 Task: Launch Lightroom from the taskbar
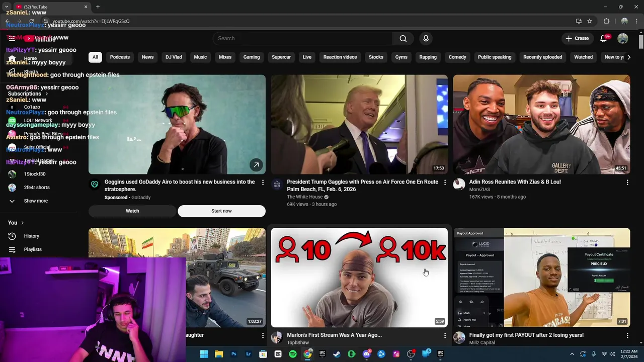[249, 354]
